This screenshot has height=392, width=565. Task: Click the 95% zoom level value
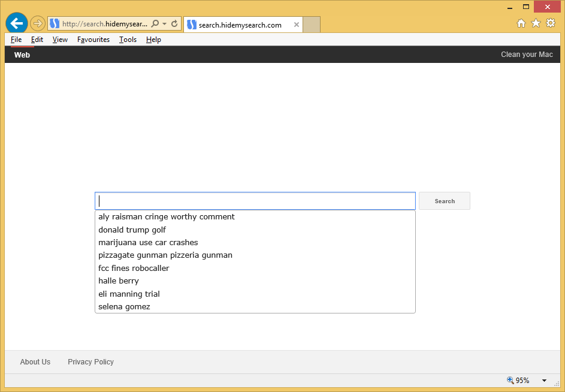[522, 381]
